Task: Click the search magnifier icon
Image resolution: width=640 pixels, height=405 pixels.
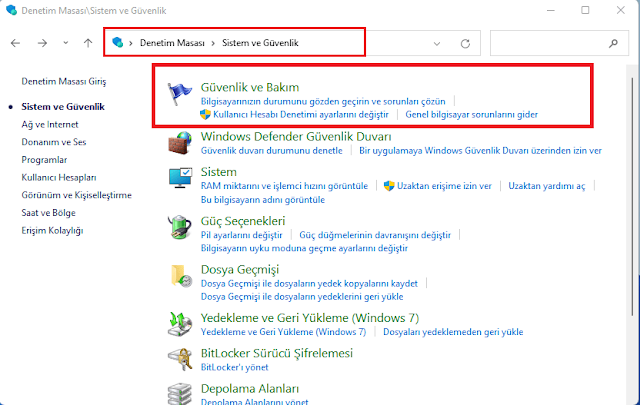Action: tap(613, 43)
